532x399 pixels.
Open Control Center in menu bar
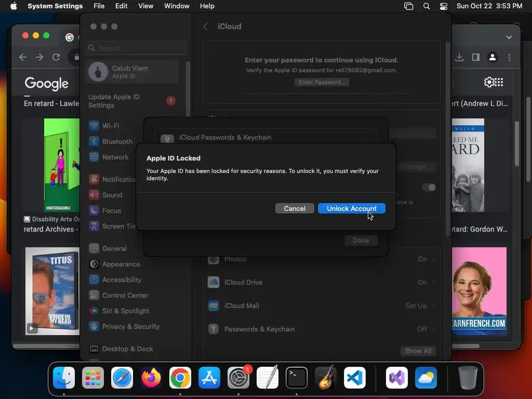(444, 6)
